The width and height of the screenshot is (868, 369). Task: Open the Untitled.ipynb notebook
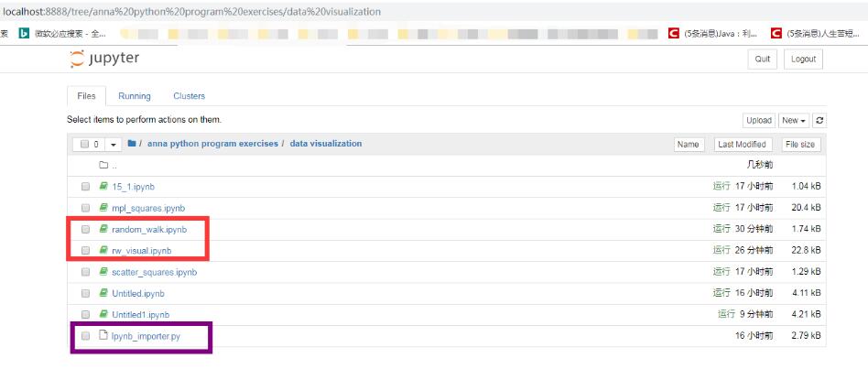(138, 293)
